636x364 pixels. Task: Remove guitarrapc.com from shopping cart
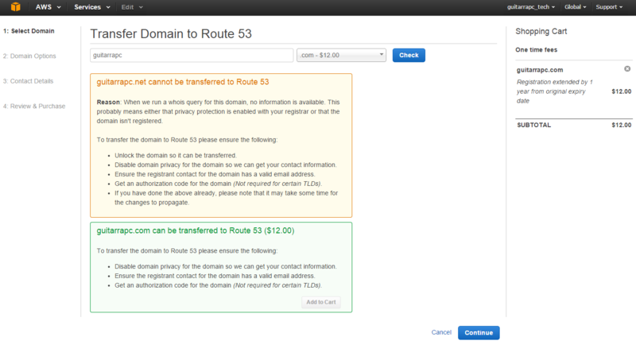pyautogui.click(x=627, y=69)
